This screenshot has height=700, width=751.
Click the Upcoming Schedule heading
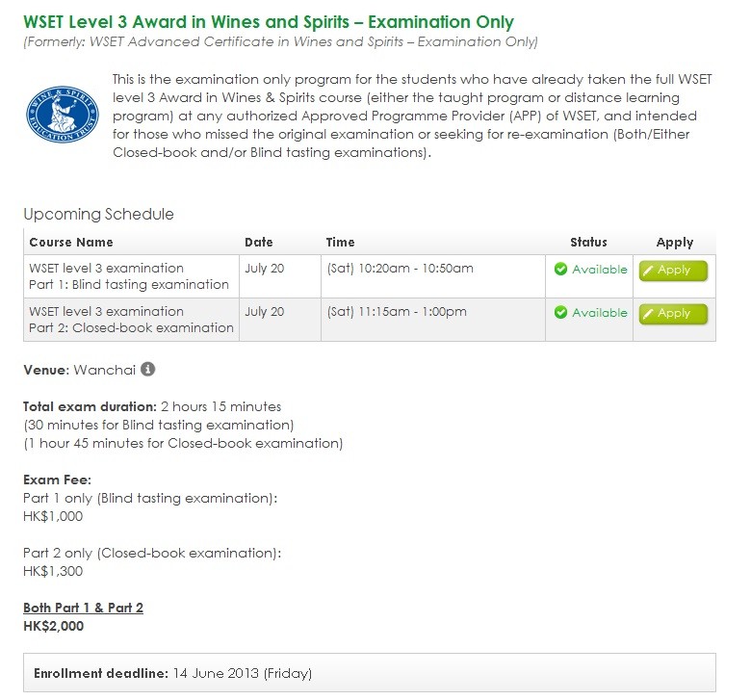(98, 214)
